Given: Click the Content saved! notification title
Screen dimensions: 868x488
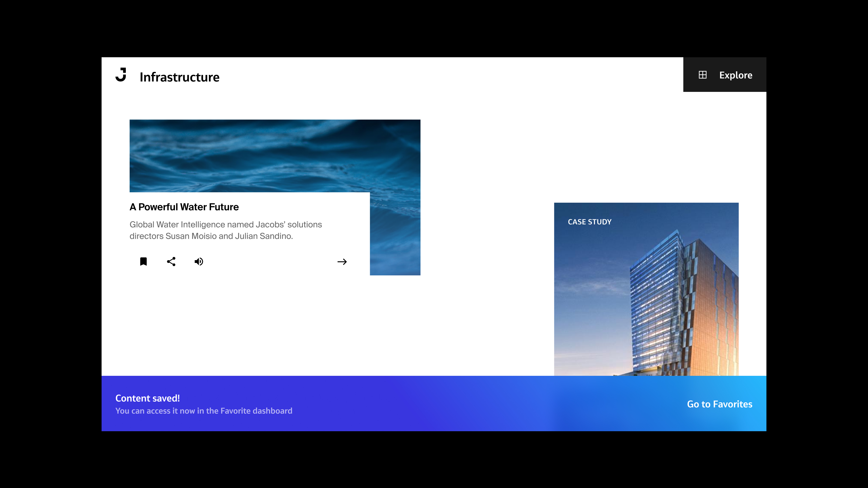Looking at the screenshot, I should point(148,398).
